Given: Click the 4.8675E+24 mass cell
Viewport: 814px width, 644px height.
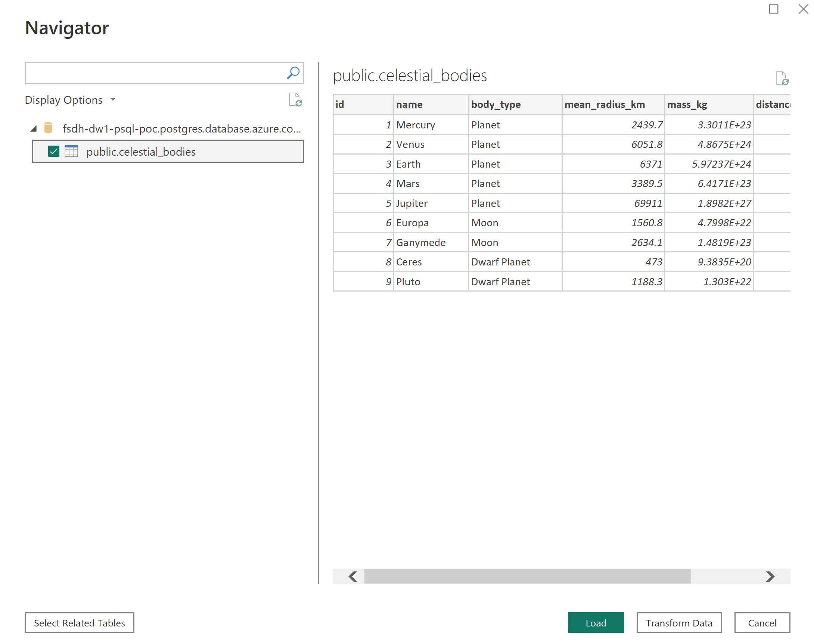Looking at the screenshot, I should tap(709, 144).
